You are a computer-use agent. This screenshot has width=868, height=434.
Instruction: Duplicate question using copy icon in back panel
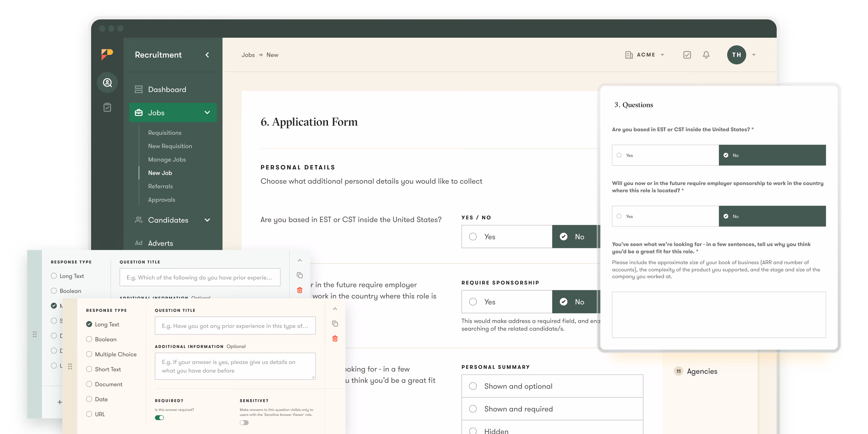300,275
